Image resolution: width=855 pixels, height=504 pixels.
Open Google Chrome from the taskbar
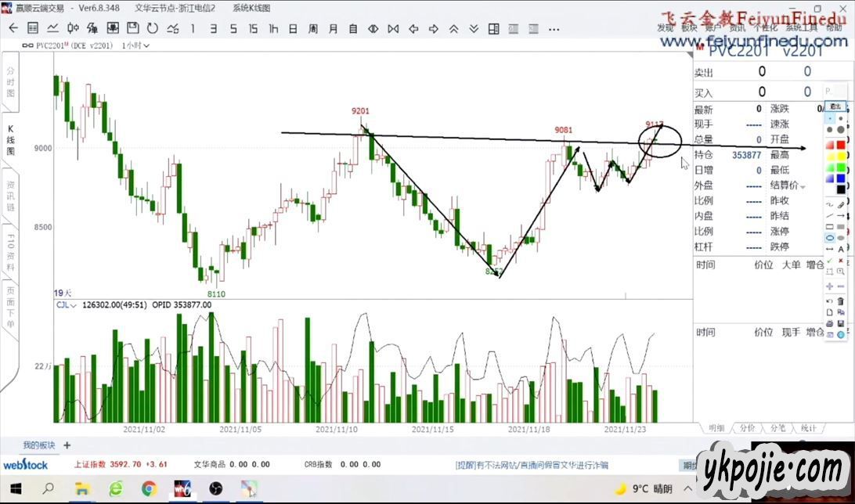[149, 488]
